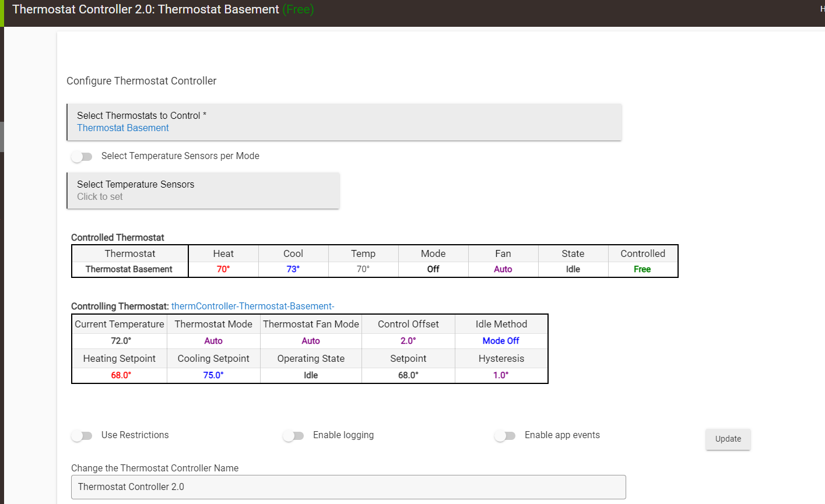Screen dimensions: 825x504
Task: Toggle Select Temperature Sensors per Mode
Action: point(82,156)
